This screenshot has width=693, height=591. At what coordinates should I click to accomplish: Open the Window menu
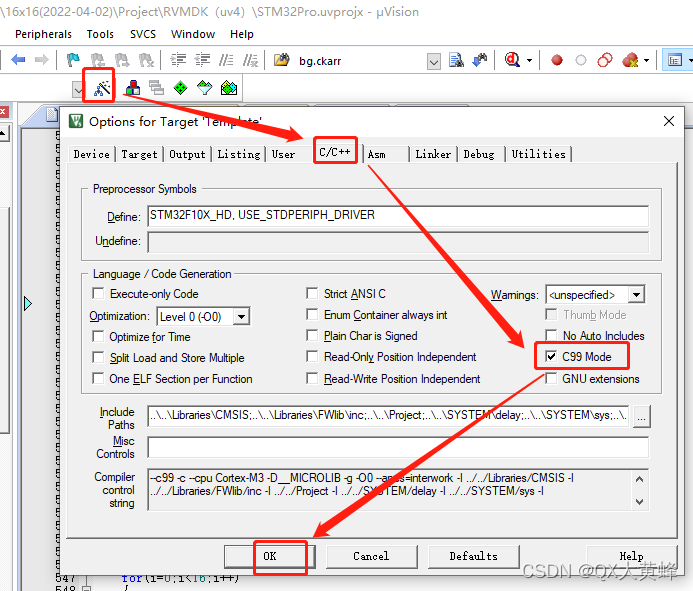tap(193, 34)
